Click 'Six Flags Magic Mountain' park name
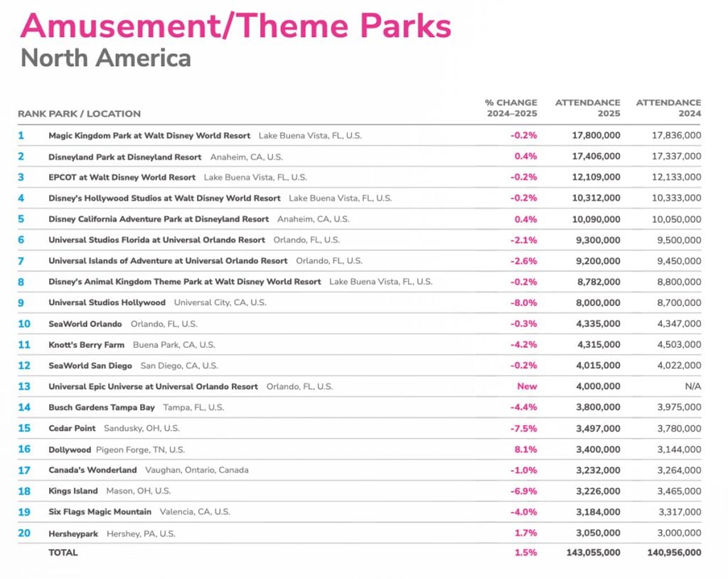Viewport: 728px width, 579px height. tap(100, 512)
